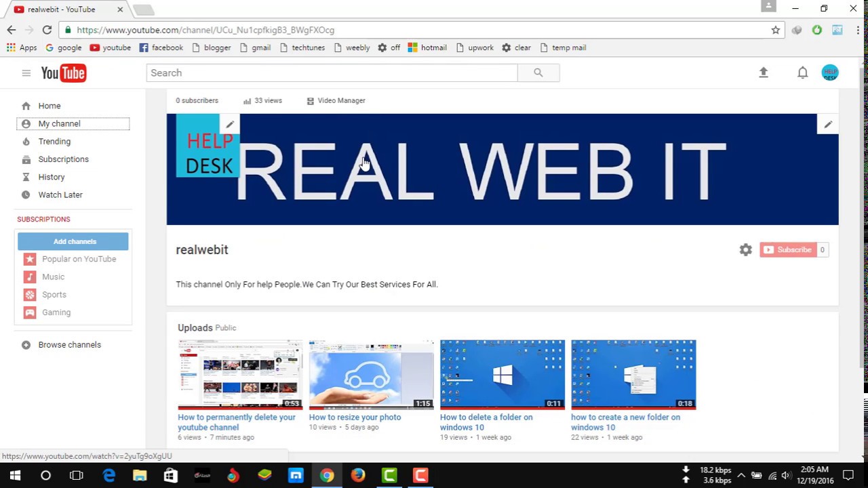Open the YouTube hamburger guide menu
868x488 pixels.
(26, 73)
